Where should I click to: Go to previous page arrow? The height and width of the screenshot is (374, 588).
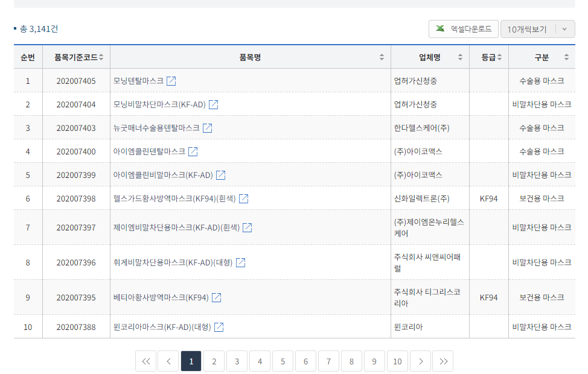(x=169, y=361)
